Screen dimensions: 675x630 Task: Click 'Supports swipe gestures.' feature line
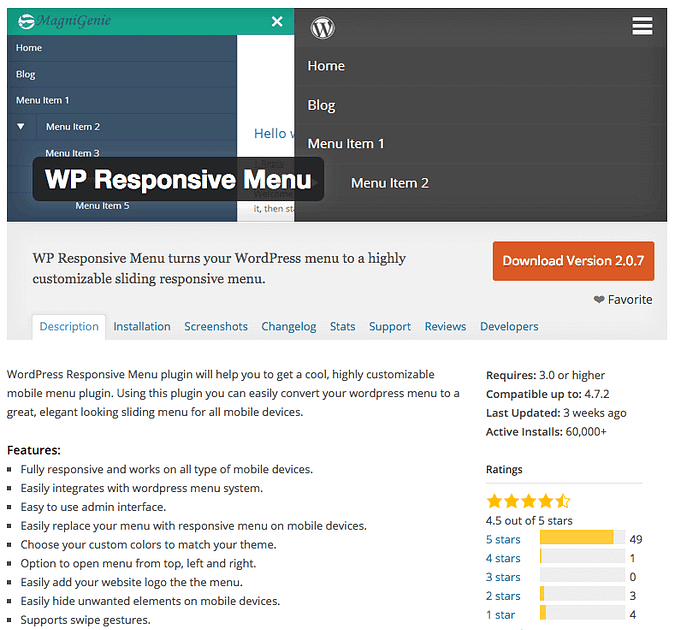click(x=86, y=620)
